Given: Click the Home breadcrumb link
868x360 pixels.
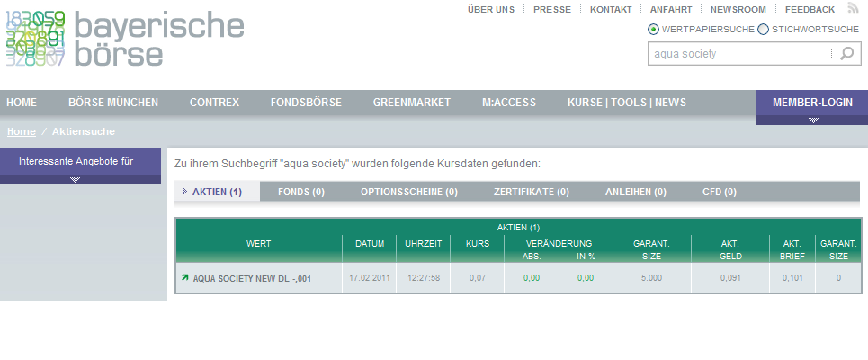Looking at the screenshot, I should pos(22,131).
